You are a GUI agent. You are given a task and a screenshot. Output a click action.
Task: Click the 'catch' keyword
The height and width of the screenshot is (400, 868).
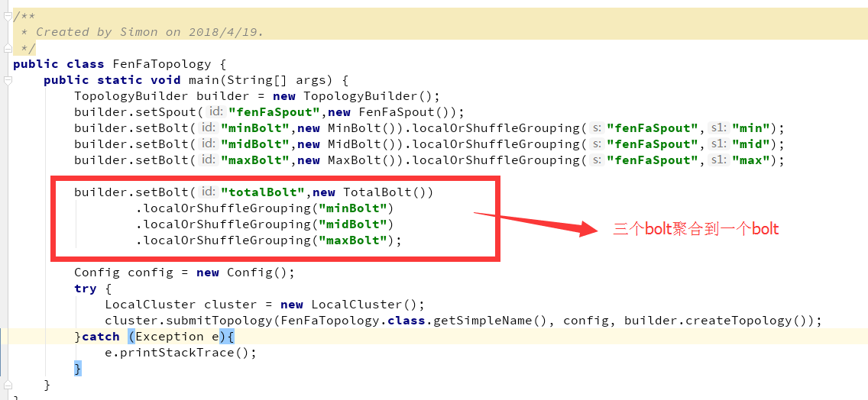pos(100,337)
